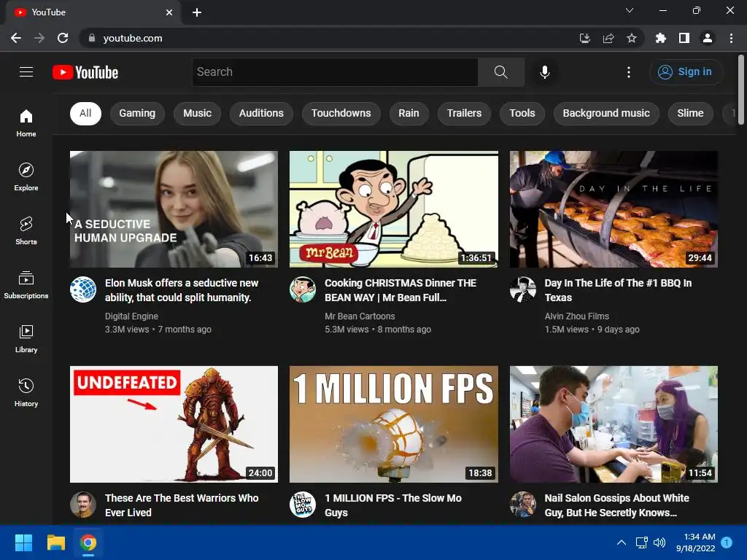Reload the youtube.com page
747x560 pixels.
(63, 38)
